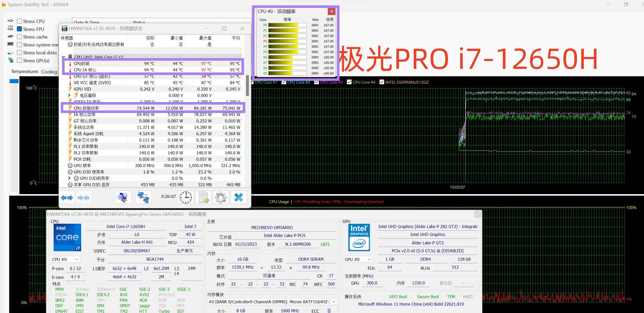644x313 pixels.
Task: Toggle the INTEL SSDPEKNU512GZ graph checkbox
Action: pyautogui.click(x=382, y=82)
